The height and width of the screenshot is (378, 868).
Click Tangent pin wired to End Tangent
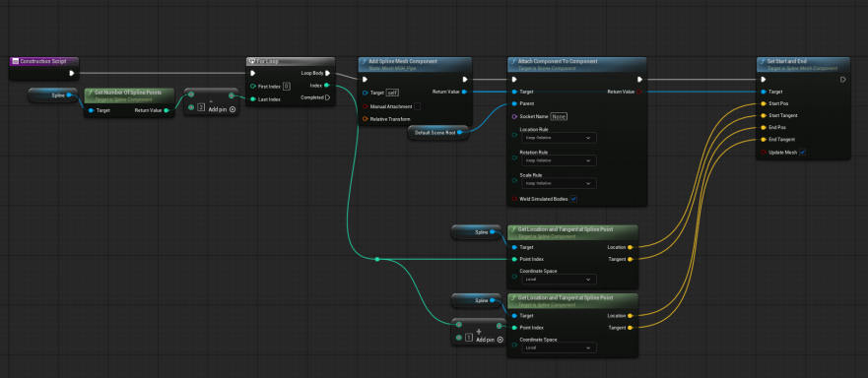pos(630,328)
